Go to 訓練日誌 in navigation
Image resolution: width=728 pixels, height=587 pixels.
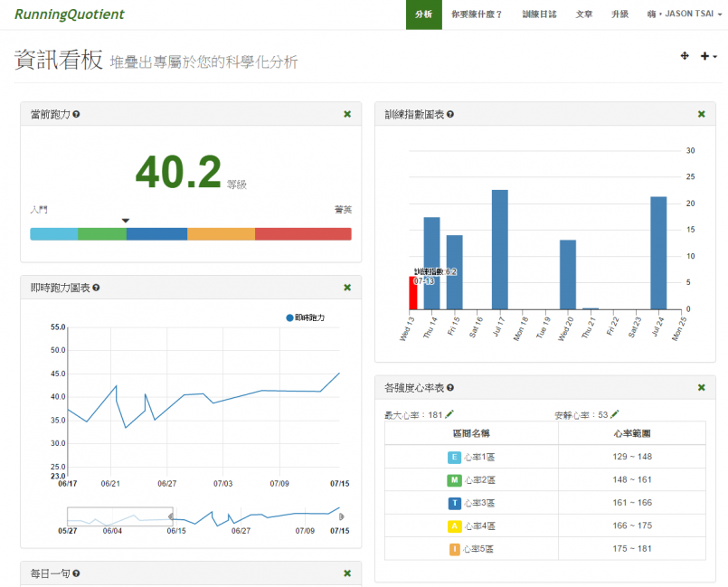[540, 14]
